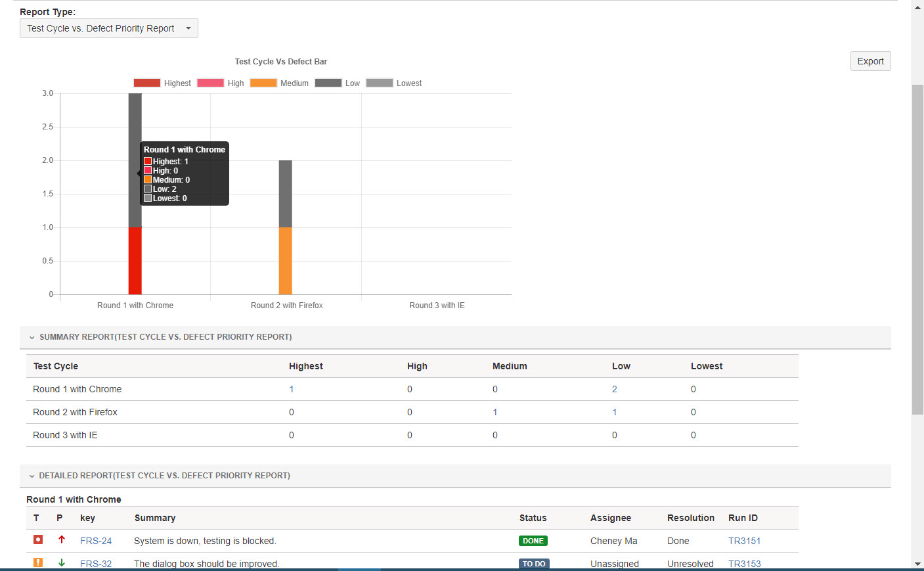Click the orange Medium bar for Round 2
The width and height of the screenshot is (924, 571).
[x=285, y=261]
